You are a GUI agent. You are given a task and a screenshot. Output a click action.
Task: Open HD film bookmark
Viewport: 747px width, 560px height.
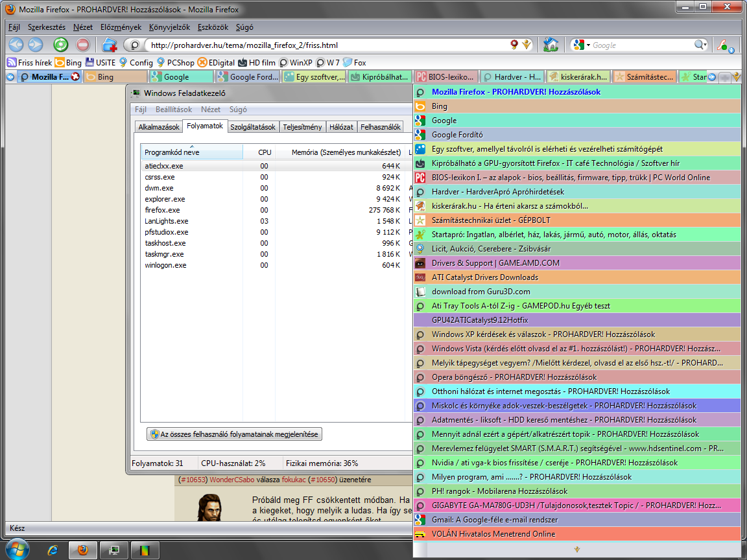pos(257,62)
